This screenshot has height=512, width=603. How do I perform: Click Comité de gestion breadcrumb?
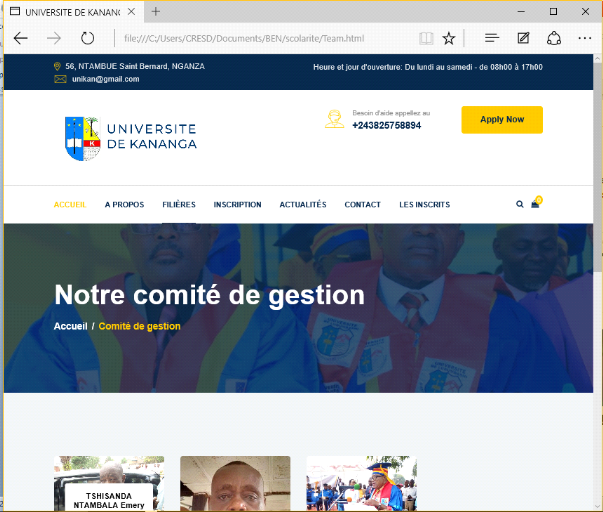pos(139,326)
